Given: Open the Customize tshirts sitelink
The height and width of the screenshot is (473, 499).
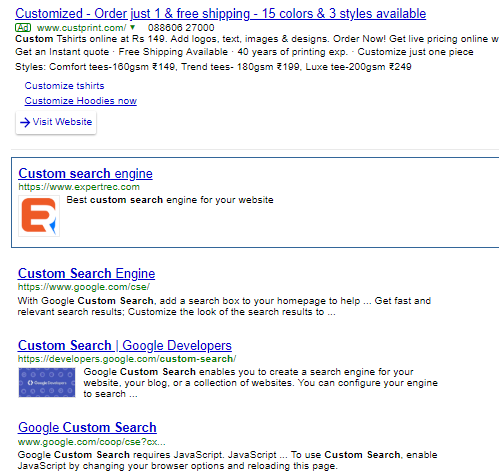Looking at the screenshot, I should pos(64,86).
